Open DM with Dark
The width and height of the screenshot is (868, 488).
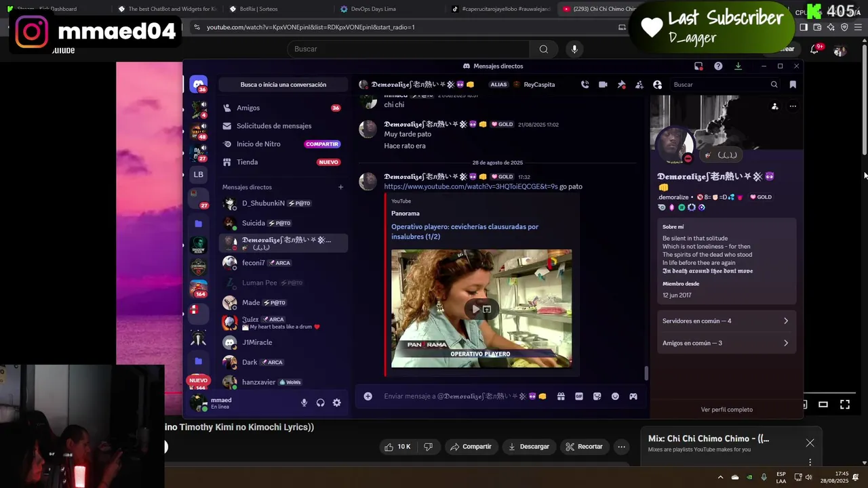(283, 362)
